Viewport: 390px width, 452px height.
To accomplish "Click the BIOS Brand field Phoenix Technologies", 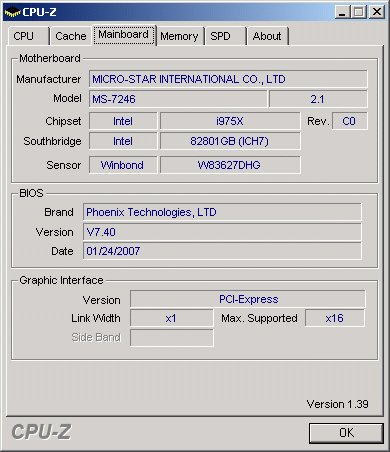I will 222,212.
